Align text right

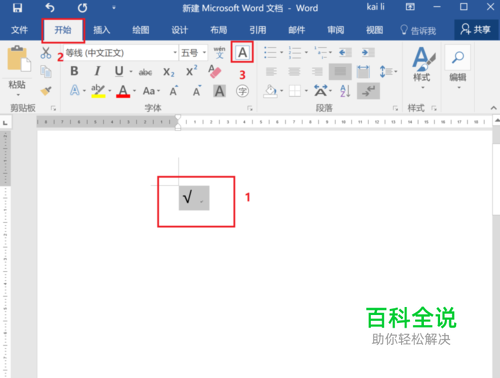click(x=317, y=71)
